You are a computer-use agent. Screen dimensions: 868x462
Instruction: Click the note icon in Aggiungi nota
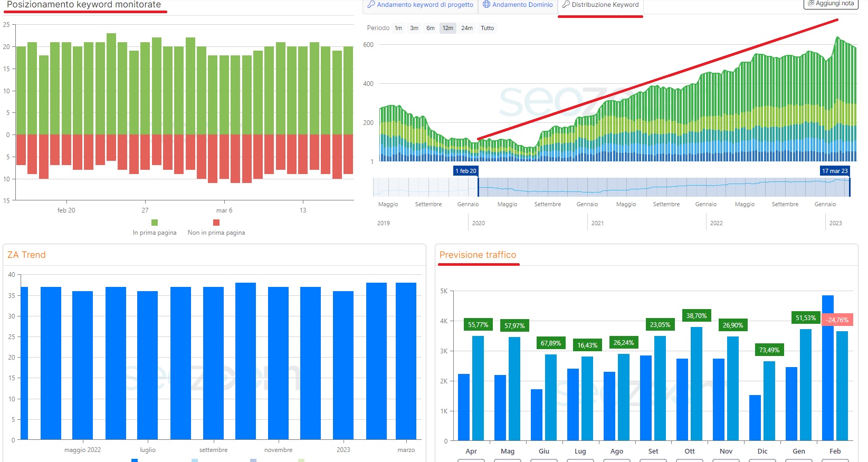tap(811, 3)
